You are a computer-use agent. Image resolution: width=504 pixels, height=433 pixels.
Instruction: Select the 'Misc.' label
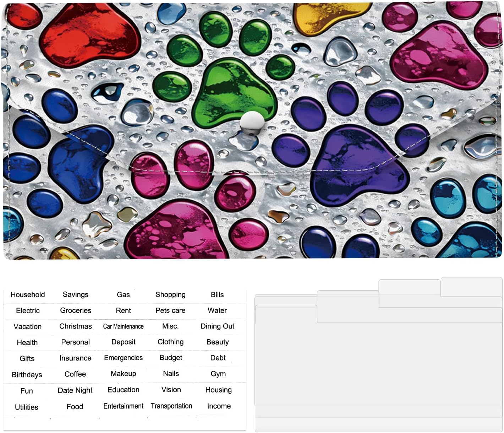pyautogui.click(x=170, y=326)
